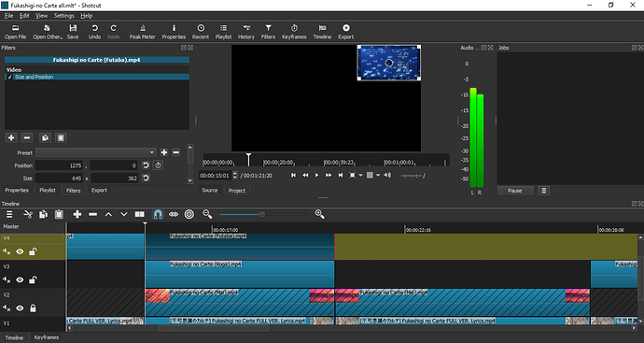Click the timeline zoom slider

[x=263, y=214]
